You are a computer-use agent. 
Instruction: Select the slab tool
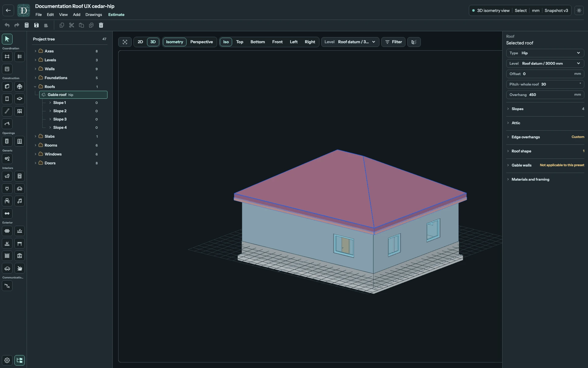(20, 99)
